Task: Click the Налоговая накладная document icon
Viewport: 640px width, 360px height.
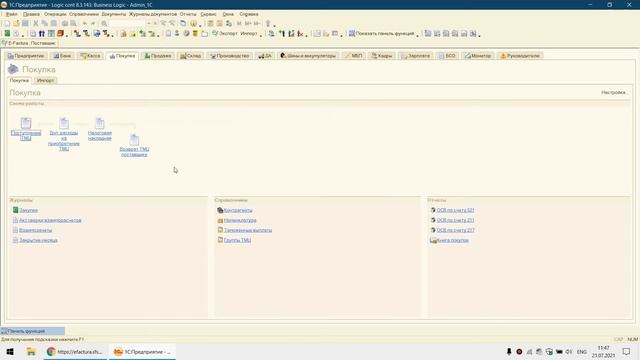Action: tap(100, 123)
